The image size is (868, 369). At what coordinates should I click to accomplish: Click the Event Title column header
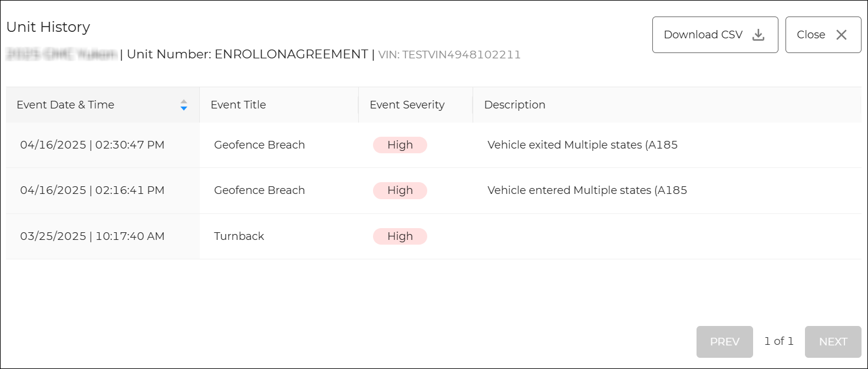[238, 105]
